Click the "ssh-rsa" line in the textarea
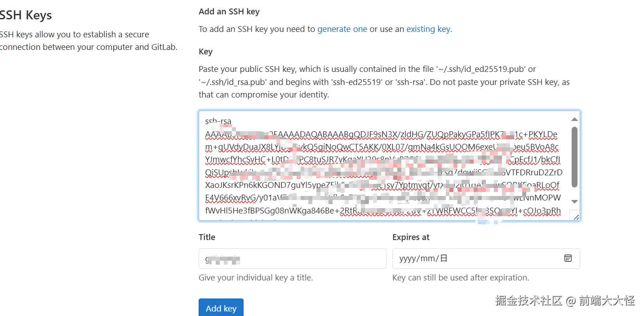Image resolution: width=644 pixels, height=316 pixels. [218, 121]
